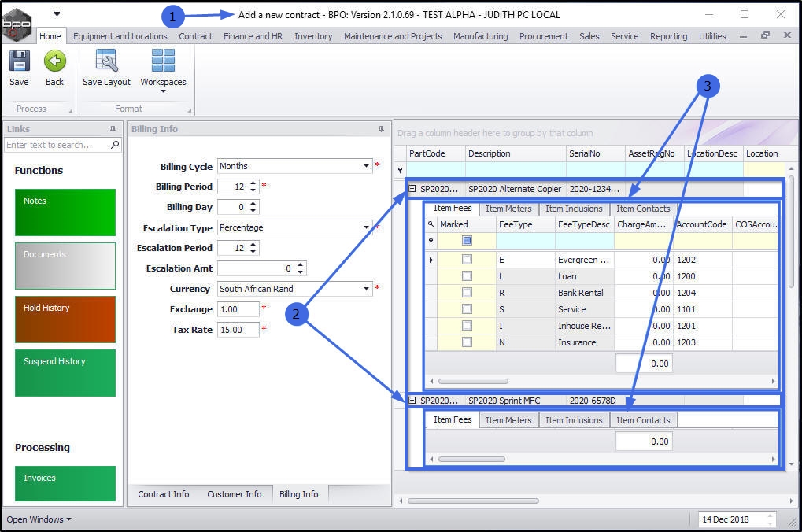Open Item Meters tab for Alternate Copier
Viewport: 802px width, 532px height.
pos(508,209)
